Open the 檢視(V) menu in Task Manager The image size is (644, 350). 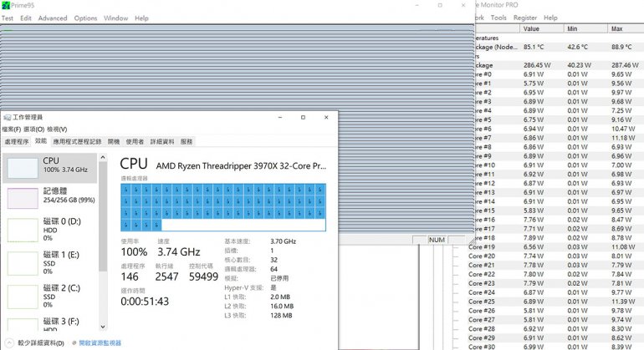click(x=57, y=129)
